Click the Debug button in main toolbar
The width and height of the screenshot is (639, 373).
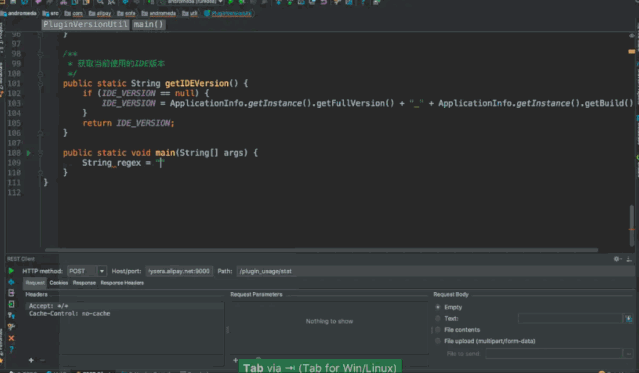click(242, 2)
